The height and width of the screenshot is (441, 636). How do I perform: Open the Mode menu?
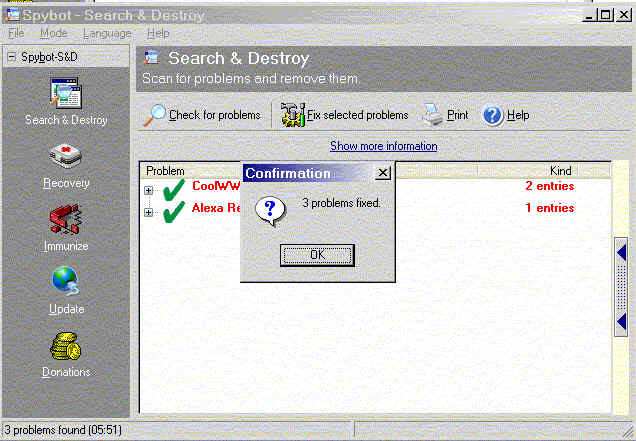pos(54,33)
